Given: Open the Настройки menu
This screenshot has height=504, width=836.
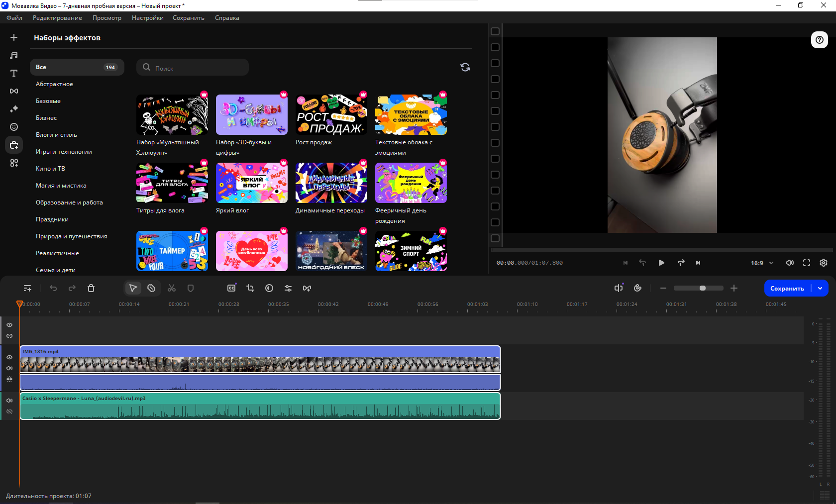Looking at the screenshot, I should click(147, 18).
